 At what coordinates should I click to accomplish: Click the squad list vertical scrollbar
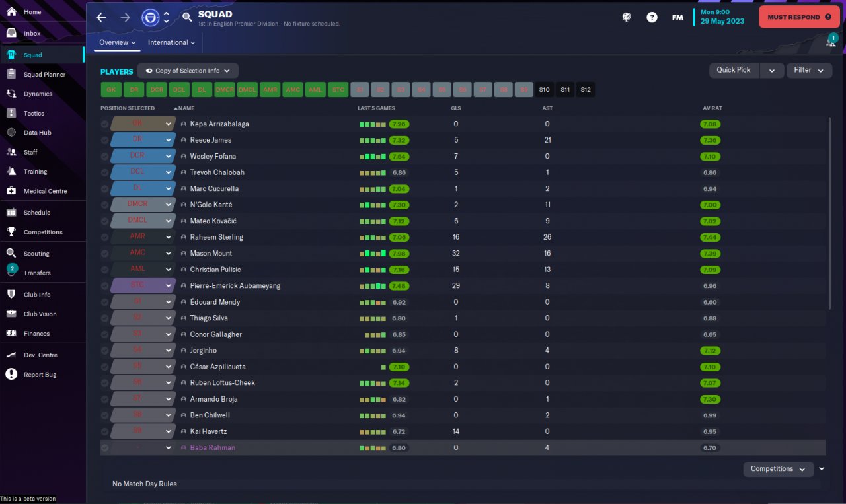[x=830, y=213]
